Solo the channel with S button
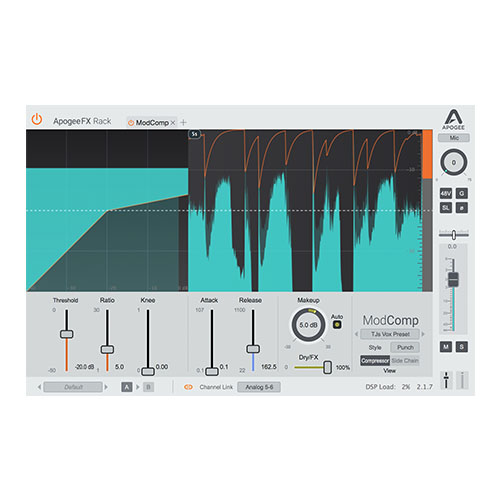500x500 pixels. pyautogui.click(x=462, y=347)
